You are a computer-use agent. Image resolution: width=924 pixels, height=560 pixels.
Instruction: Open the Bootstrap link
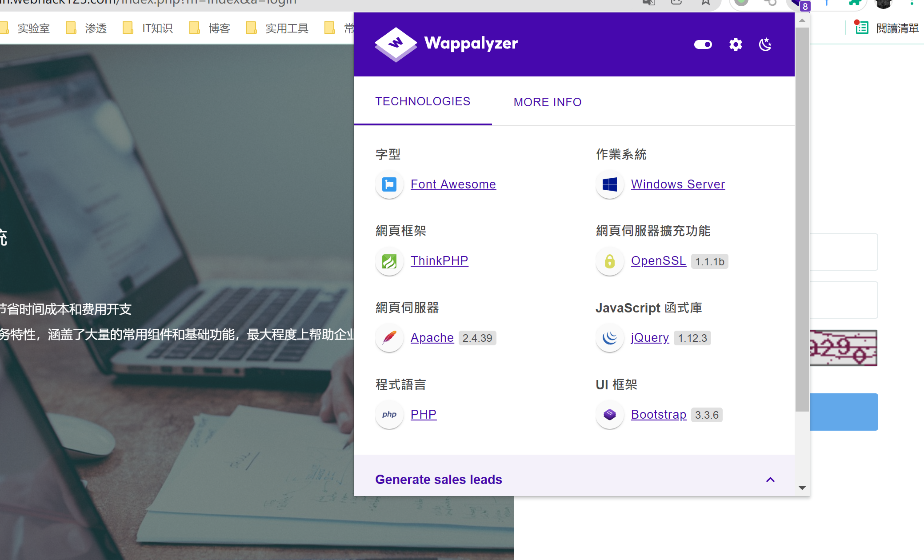tap(659, 414)
